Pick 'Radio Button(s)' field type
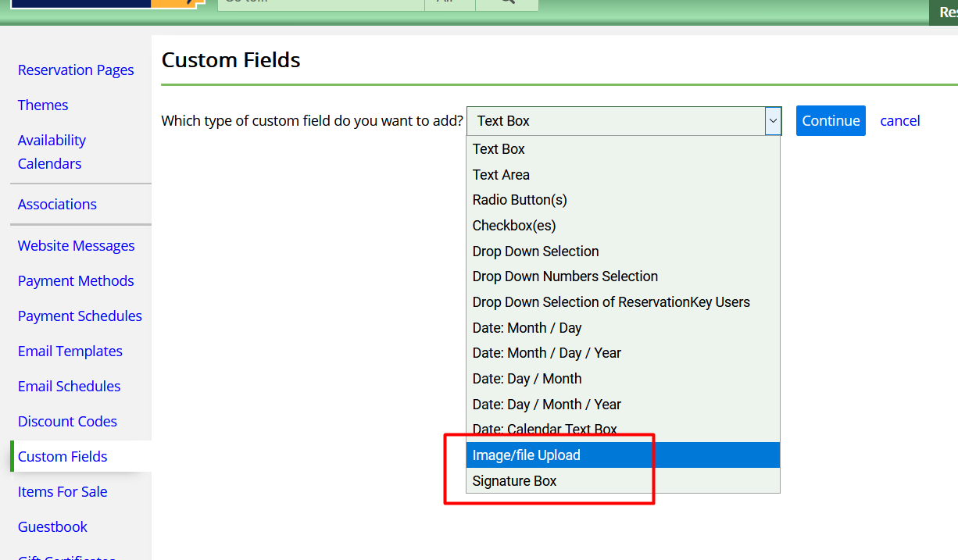The image size is (958, 560). [x=520, y=200]
